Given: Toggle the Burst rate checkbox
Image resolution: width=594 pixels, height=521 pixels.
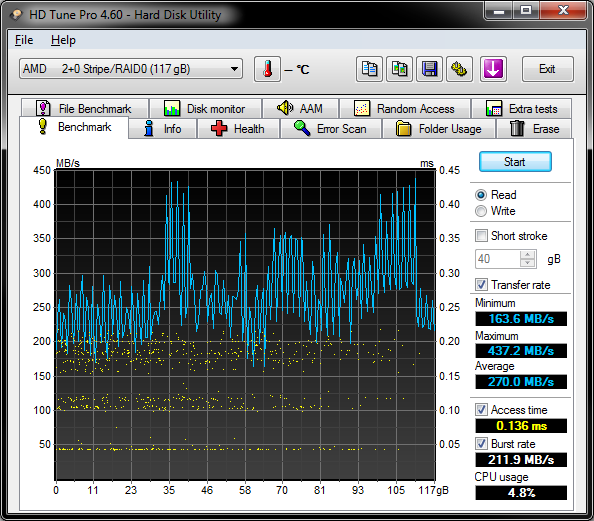Looking at the screenshot, I should click(x=481, y=443).
